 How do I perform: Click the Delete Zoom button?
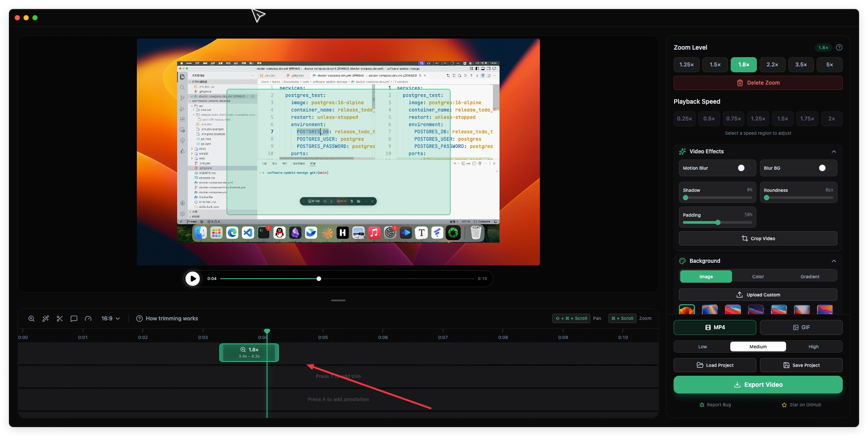(758, 83)
